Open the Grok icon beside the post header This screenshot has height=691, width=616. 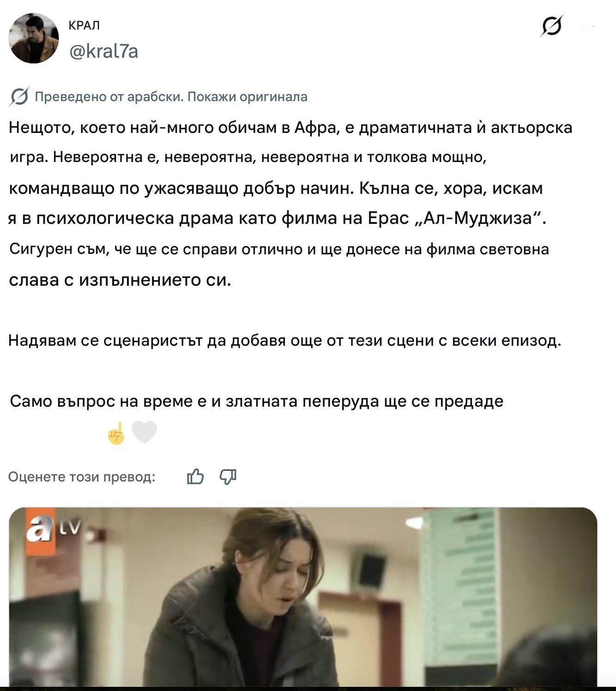click(551, 26)
